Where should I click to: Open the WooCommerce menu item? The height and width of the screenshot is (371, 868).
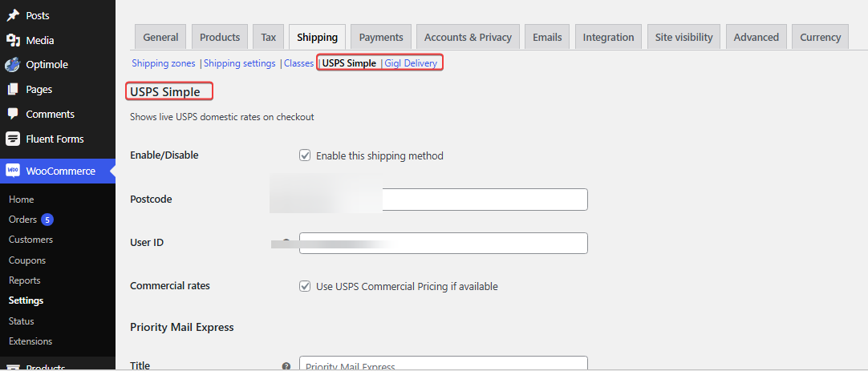58,171
